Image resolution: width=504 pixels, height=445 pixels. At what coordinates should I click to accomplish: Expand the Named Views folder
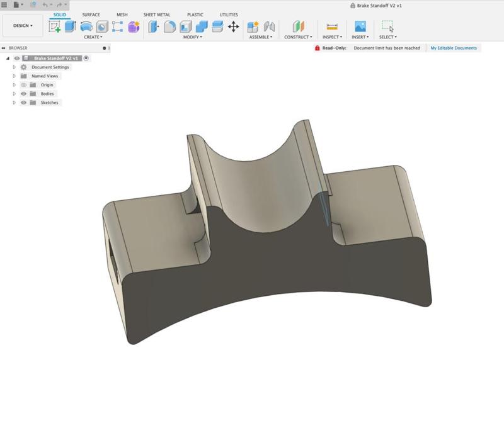(14, 76)
